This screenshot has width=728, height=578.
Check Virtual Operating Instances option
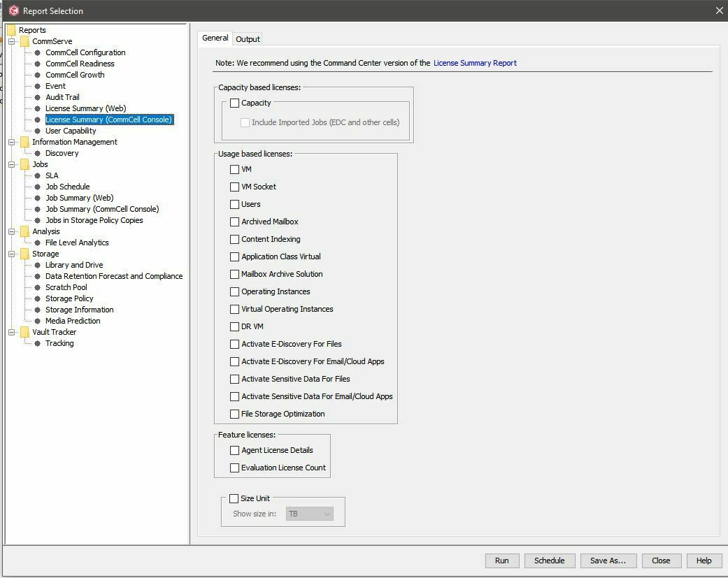pos(234,309)
